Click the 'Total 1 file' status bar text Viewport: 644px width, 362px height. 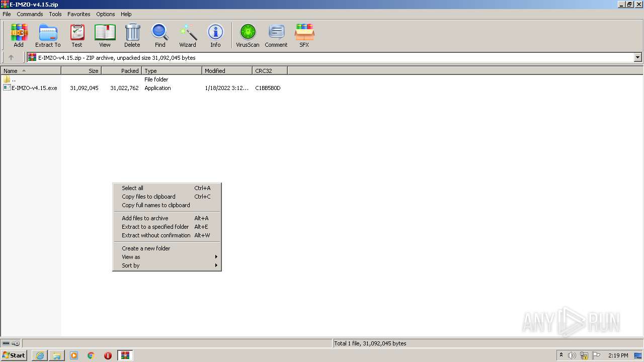370,343
